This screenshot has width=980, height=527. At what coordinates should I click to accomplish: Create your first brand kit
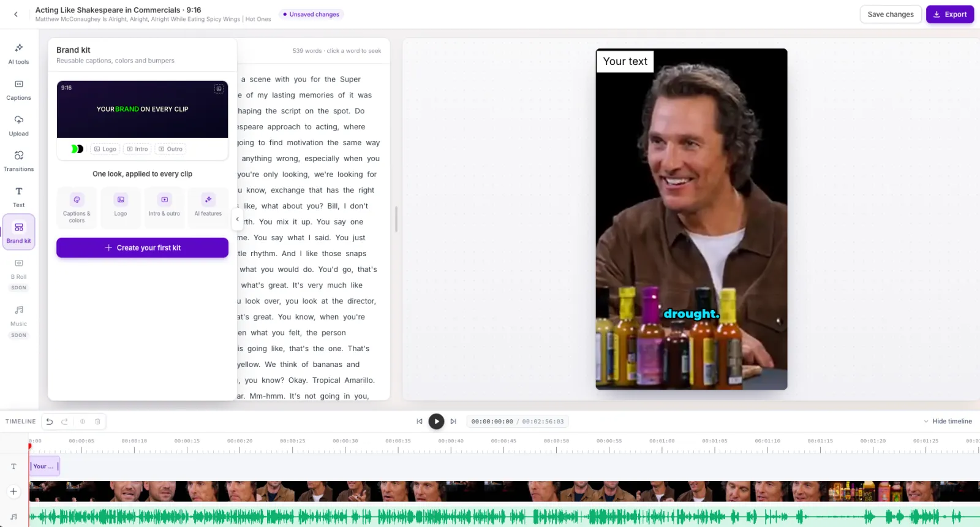coord(142,248)
